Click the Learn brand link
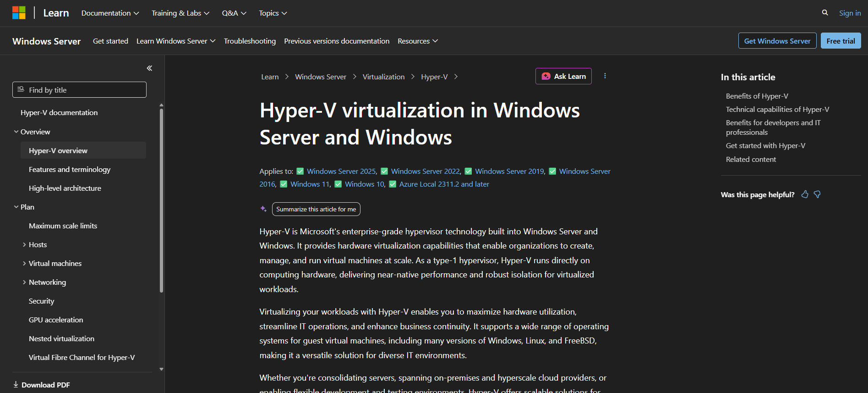This screenshot has width=868, height=393. pyautogui.click(x=56, y=13)
